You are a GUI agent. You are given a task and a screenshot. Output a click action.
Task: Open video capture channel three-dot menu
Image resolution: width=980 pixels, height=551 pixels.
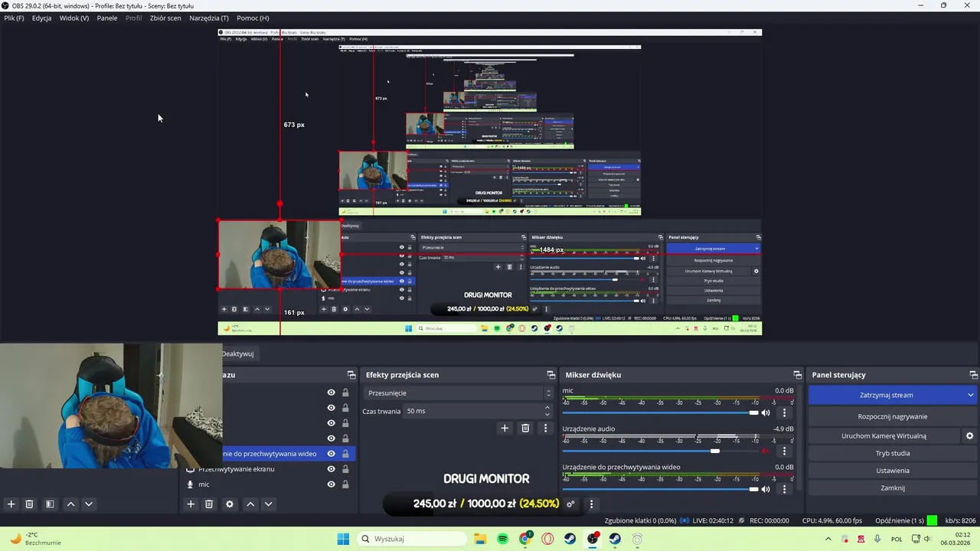784,489
